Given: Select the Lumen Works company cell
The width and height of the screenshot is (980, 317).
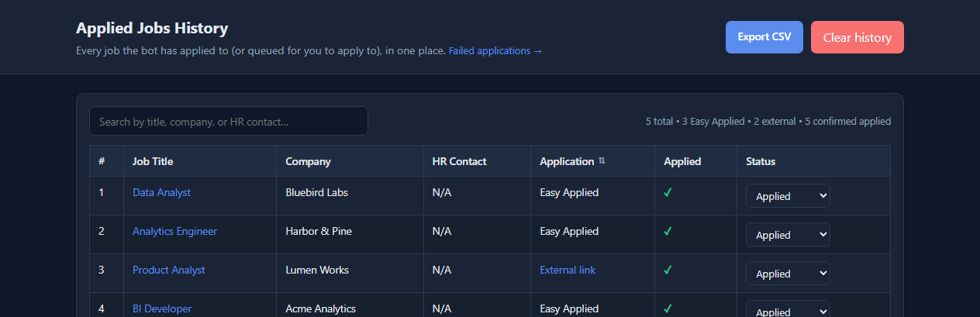Looking at the screenshot, I should pos(350,274).
